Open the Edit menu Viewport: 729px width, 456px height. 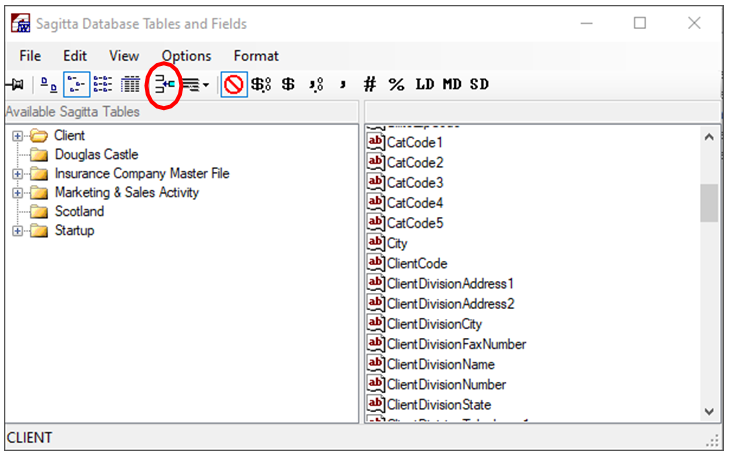click(75, 56)
